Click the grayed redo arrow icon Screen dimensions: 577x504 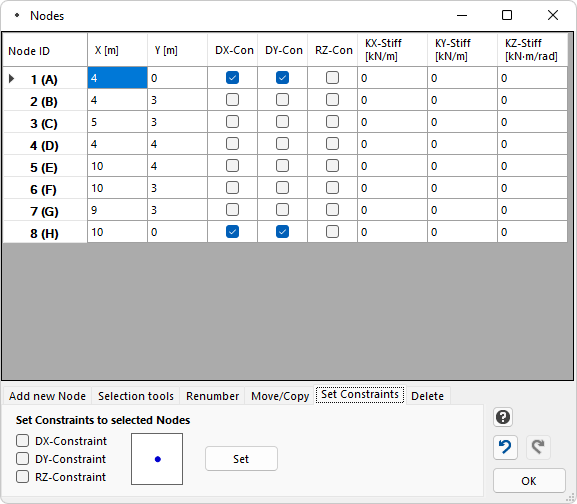click(x=538, y=447)
